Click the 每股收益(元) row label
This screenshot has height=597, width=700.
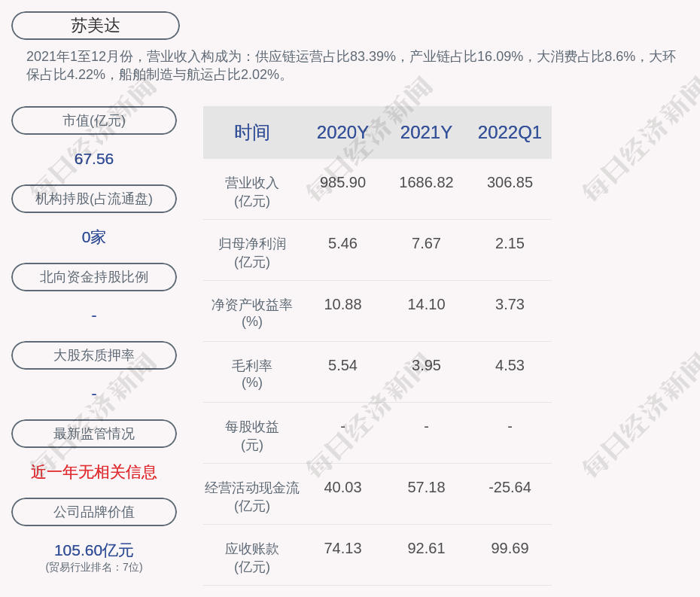coord(252,436)
